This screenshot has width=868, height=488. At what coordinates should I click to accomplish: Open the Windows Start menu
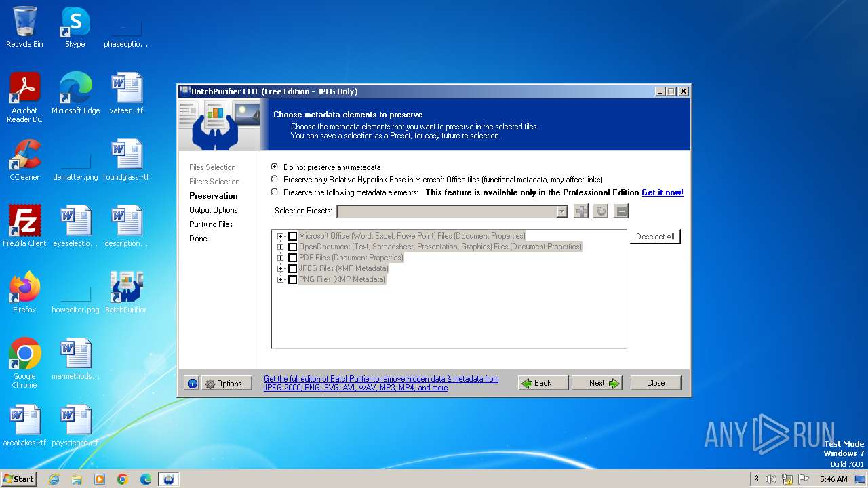coord(19,479)
